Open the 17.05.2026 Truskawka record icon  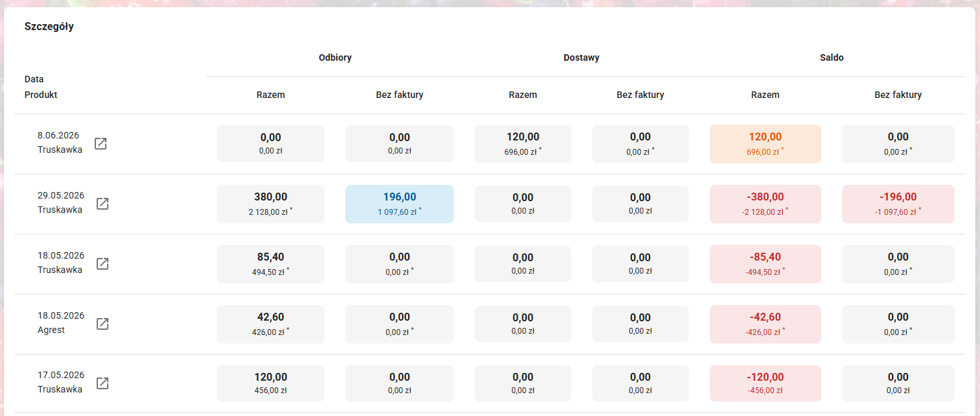(103, 383)
